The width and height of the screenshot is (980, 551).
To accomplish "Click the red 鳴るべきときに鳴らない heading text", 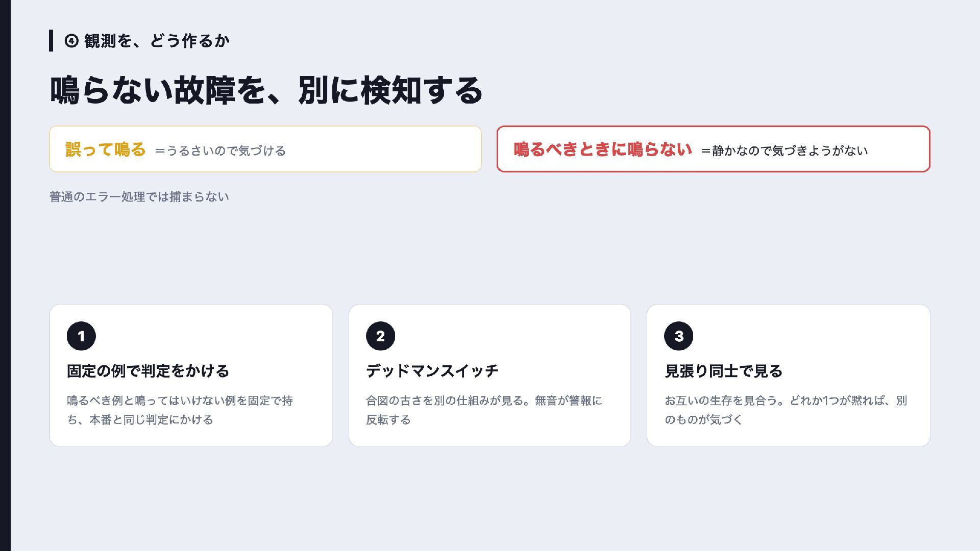I will [x=603, y=149].
